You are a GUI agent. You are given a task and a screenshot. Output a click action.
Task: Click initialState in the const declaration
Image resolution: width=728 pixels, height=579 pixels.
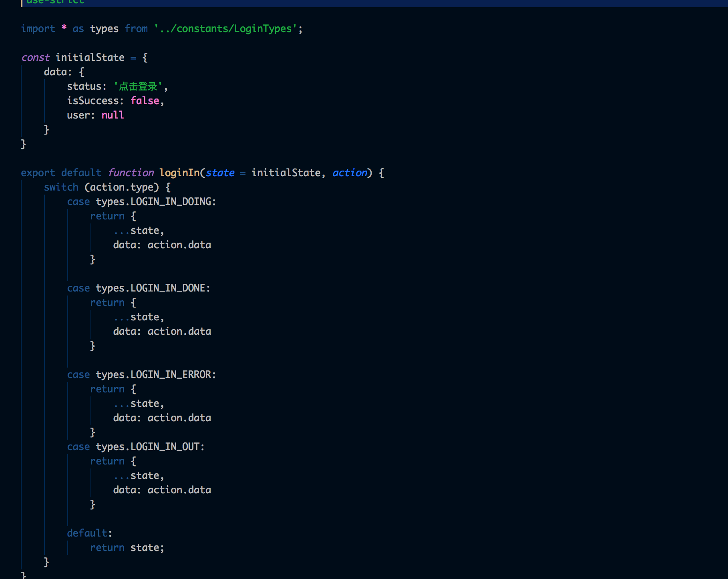(x=90, y=58)
